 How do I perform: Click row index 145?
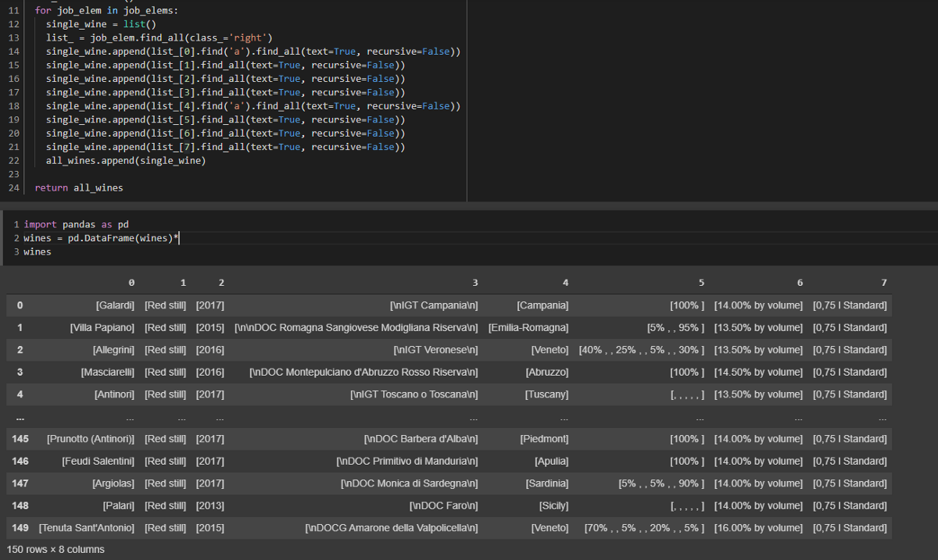point(20,439)
